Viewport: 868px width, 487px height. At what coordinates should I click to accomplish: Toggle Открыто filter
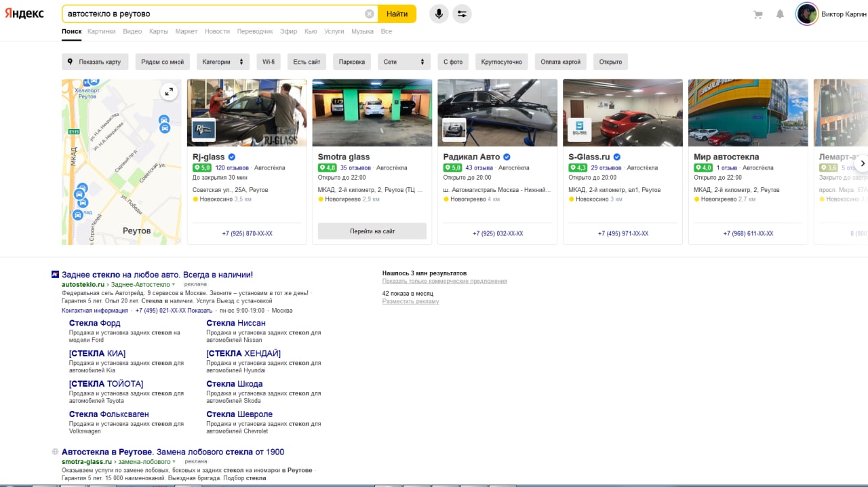(x=610, y=62)
